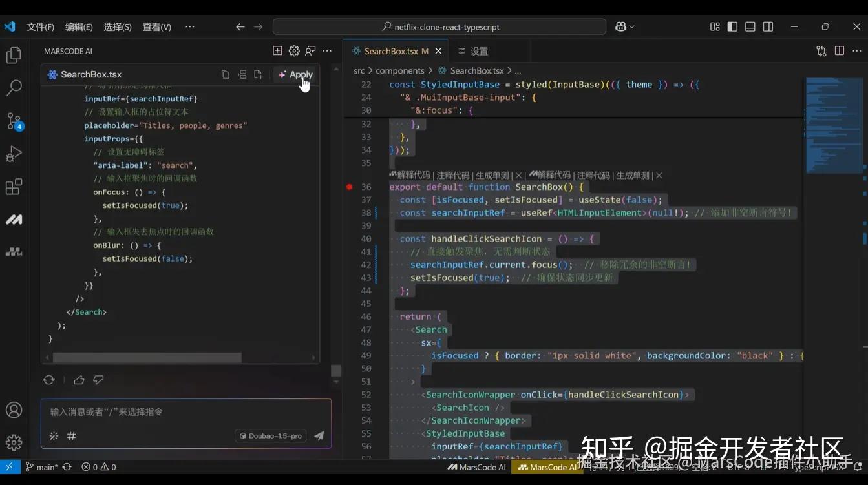The width and height of the screenshot is (868, 485).
Task: Give thumbs up to the AI response
Action: tap(79, 380)
